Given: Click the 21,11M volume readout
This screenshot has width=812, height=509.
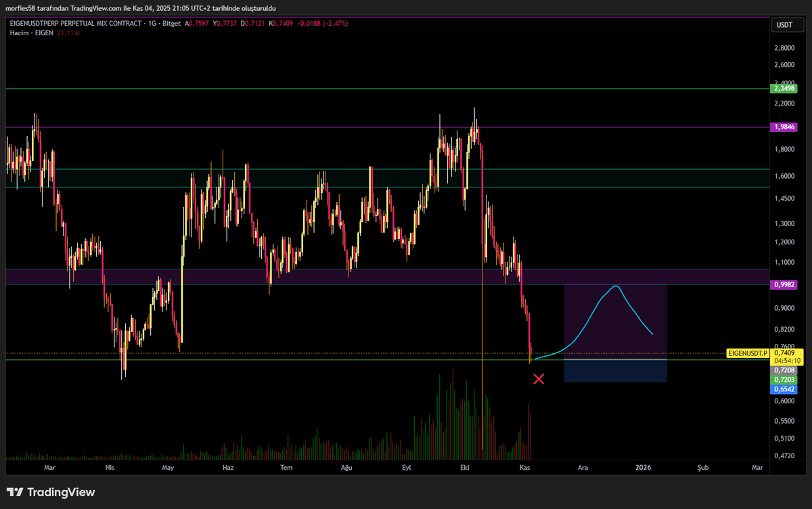Looking at the screenshot, I should pos(68,32).
